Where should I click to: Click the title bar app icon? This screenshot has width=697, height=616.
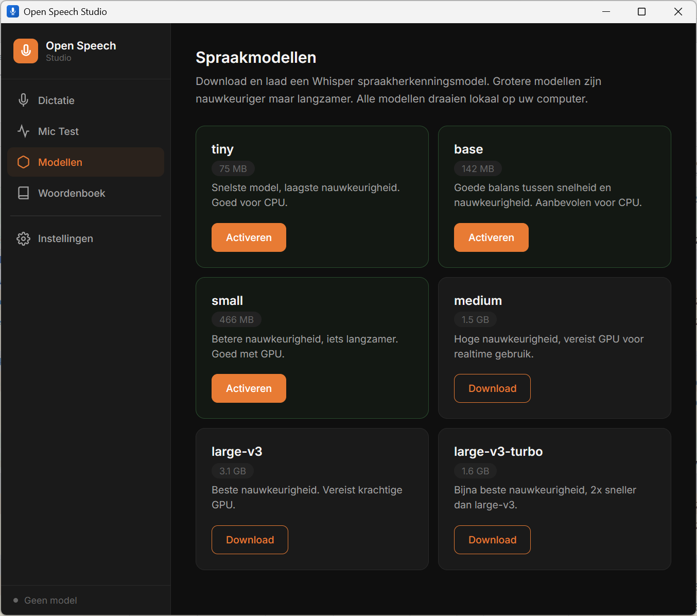coord(13,11)
